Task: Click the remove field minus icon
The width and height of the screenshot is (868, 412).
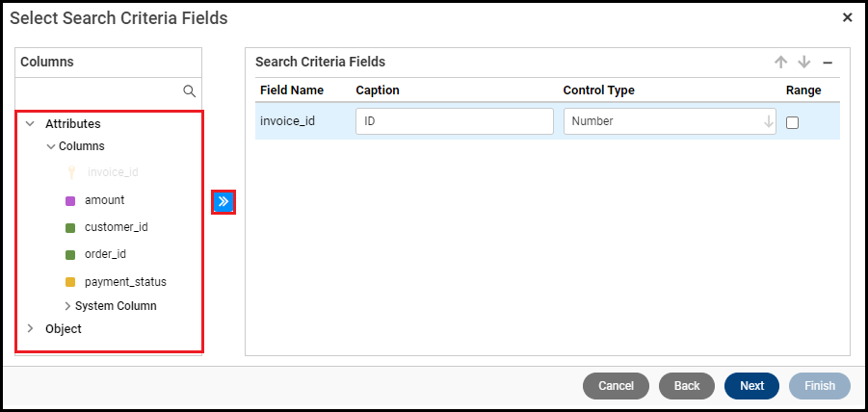Action: [x=827, y=62]
